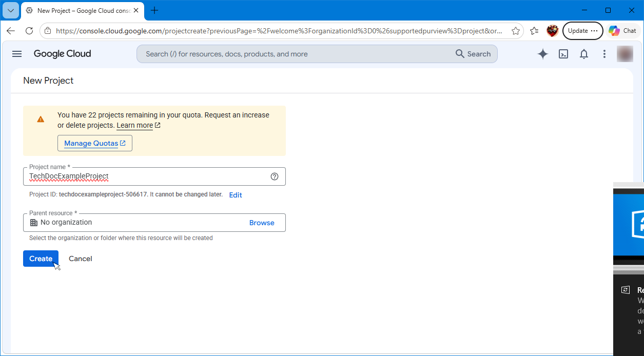The image size is (644, 356).
Task: Click the Search button
Action: tap(473, 54)
